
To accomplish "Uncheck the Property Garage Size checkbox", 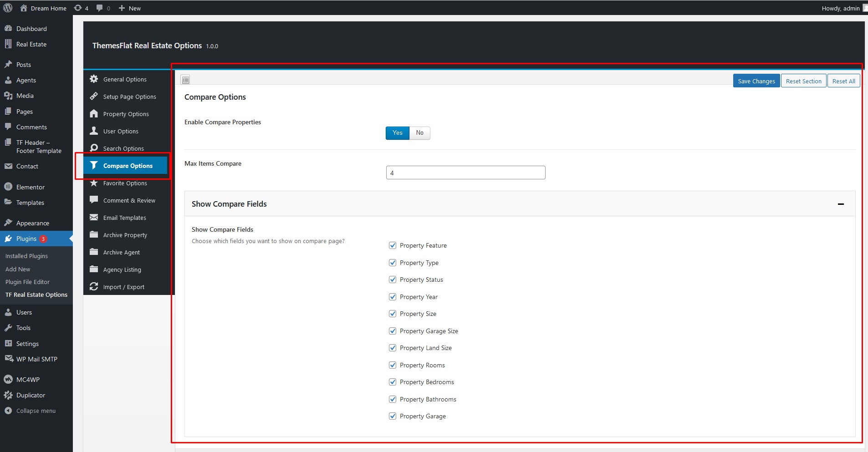I will coord(393,331).
